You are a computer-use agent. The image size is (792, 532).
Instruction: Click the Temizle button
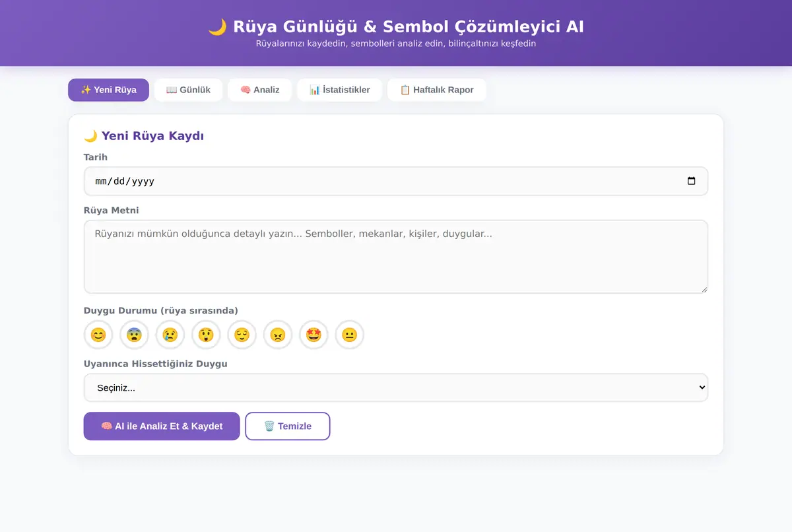(x=288, y=426)
